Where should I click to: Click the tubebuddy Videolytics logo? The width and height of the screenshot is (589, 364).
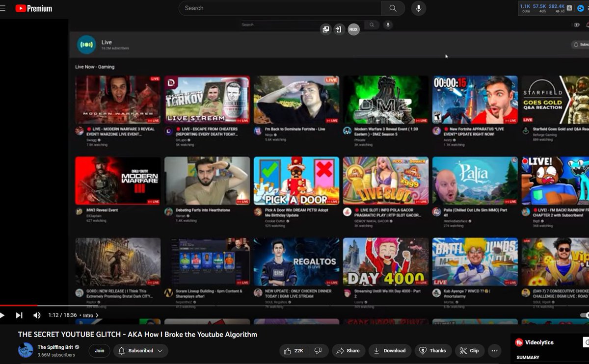pyautogui.click(x=519, y=342)
